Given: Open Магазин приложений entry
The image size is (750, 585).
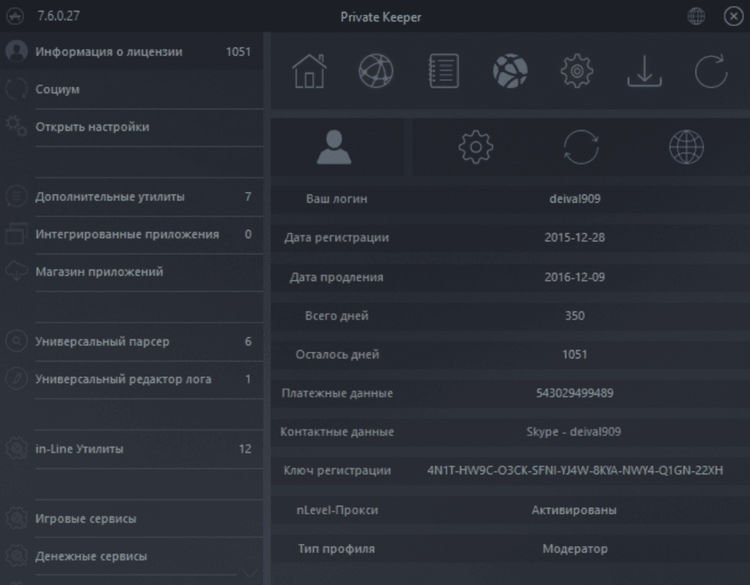Looking at the screenshot, I should pyautogui.click(x=99, y=272).
